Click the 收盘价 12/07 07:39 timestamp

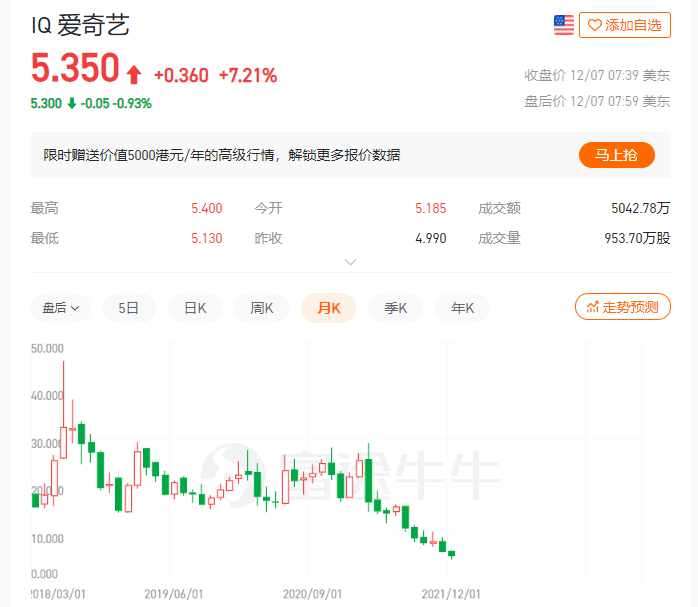tap(597, 75)
